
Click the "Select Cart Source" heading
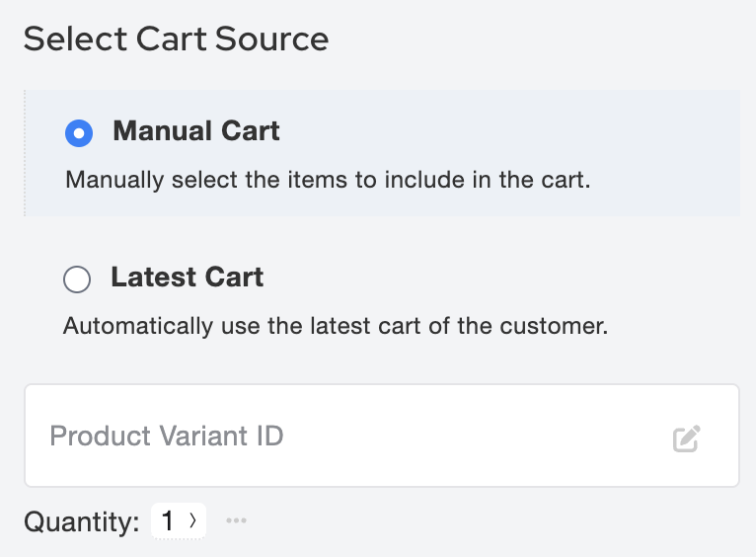(176, 40)
